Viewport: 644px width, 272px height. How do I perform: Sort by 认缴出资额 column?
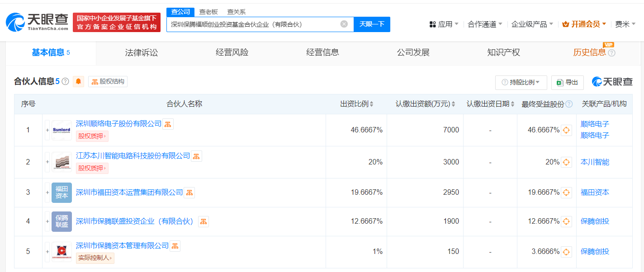pos(426,104)
